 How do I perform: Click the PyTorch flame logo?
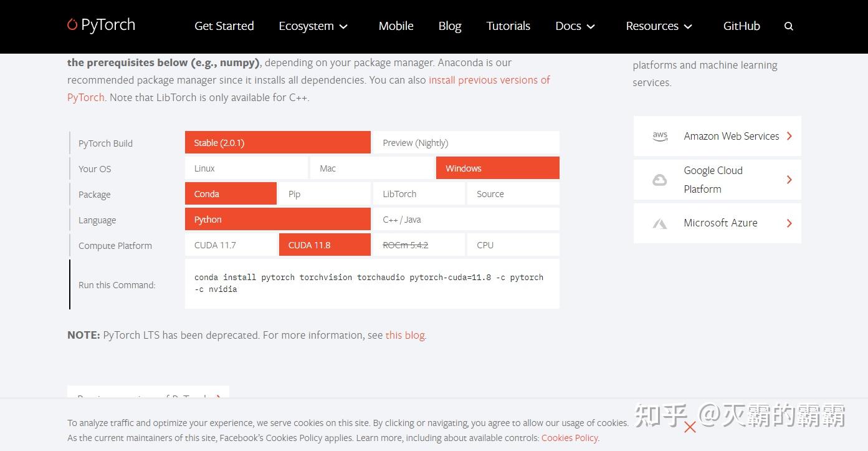click(x=73, y=25)
